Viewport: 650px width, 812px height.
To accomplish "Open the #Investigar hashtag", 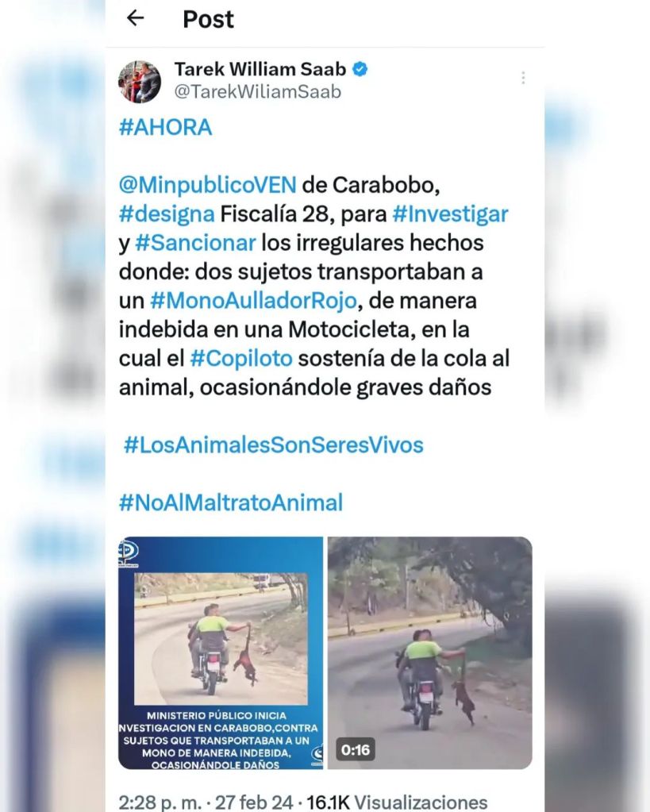I will click(x=450, y=214).
